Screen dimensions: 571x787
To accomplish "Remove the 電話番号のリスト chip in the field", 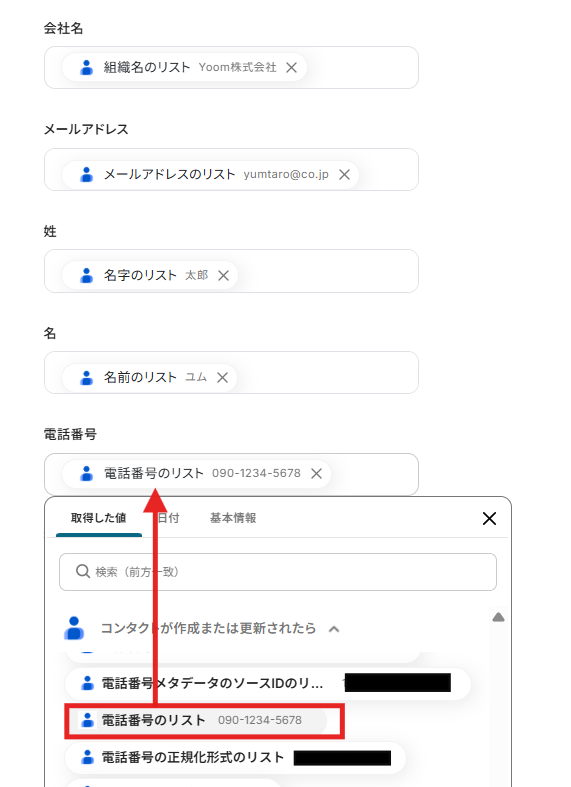I will click(x=316, y=473).
